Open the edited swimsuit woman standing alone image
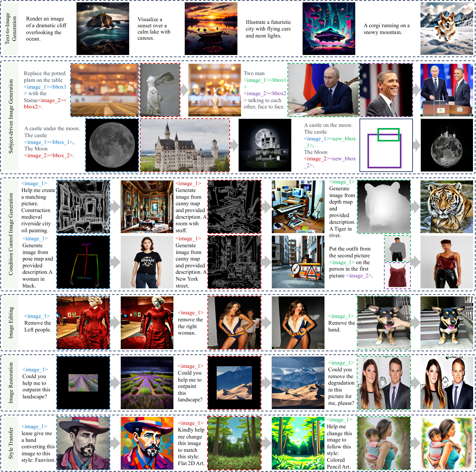The width and height of the screenshot is (476, 472). 298,323
